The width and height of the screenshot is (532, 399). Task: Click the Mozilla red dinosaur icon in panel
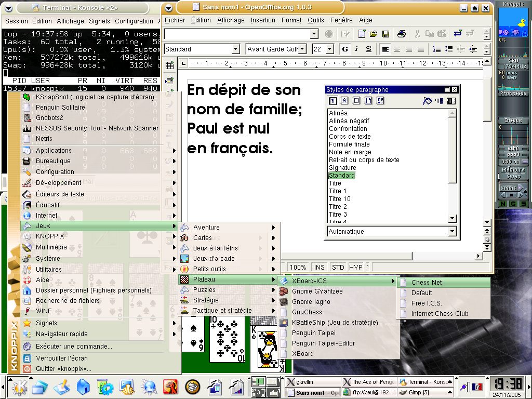(x=170, y=387)
